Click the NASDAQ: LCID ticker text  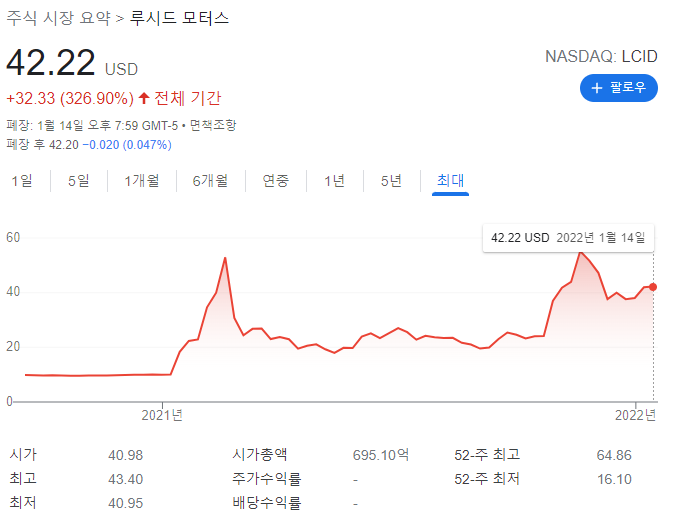coord(601,57)
